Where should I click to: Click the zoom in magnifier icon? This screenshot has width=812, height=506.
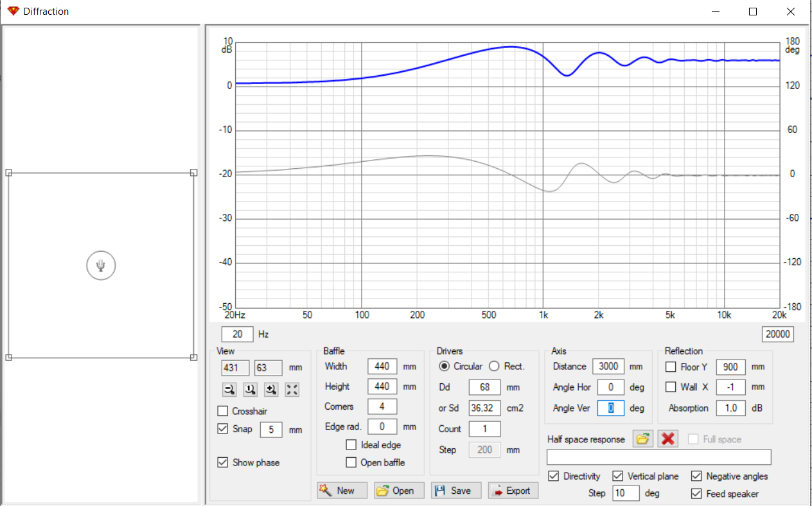pos(271,389)
